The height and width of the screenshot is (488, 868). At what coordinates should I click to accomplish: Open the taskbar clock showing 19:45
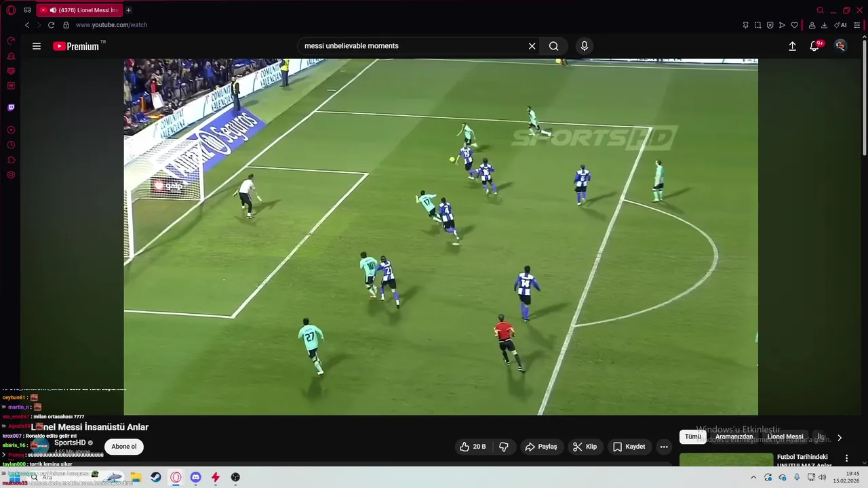[x=846, y=477]
